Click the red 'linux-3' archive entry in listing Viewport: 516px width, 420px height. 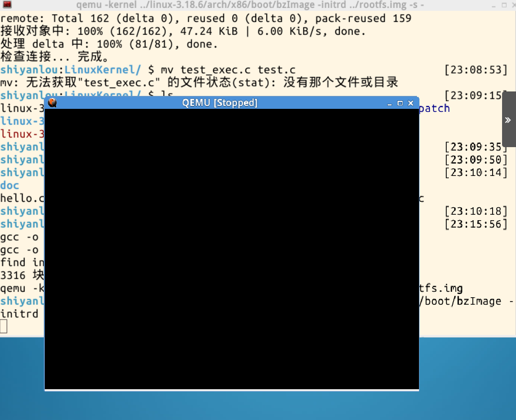(x=22, y=134)
